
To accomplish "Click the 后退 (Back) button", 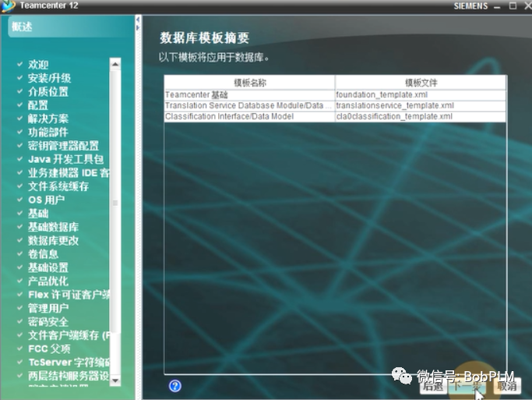I will [434, 386].
